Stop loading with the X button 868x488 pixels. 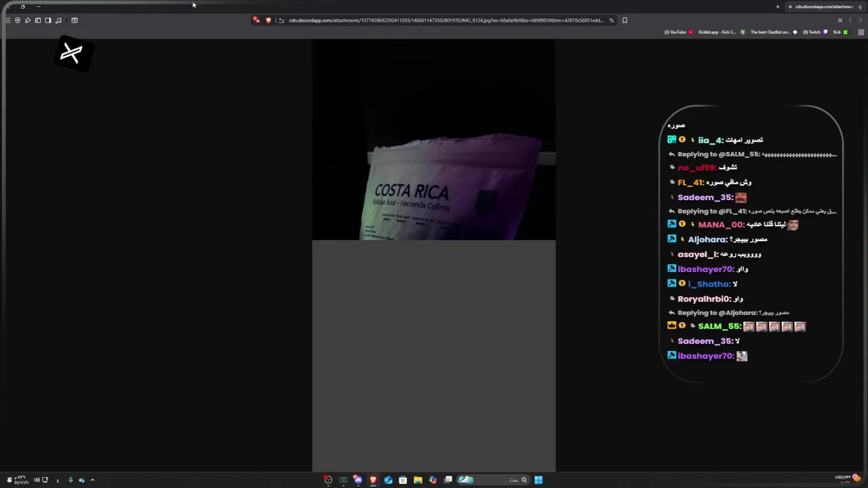(840, 20)
